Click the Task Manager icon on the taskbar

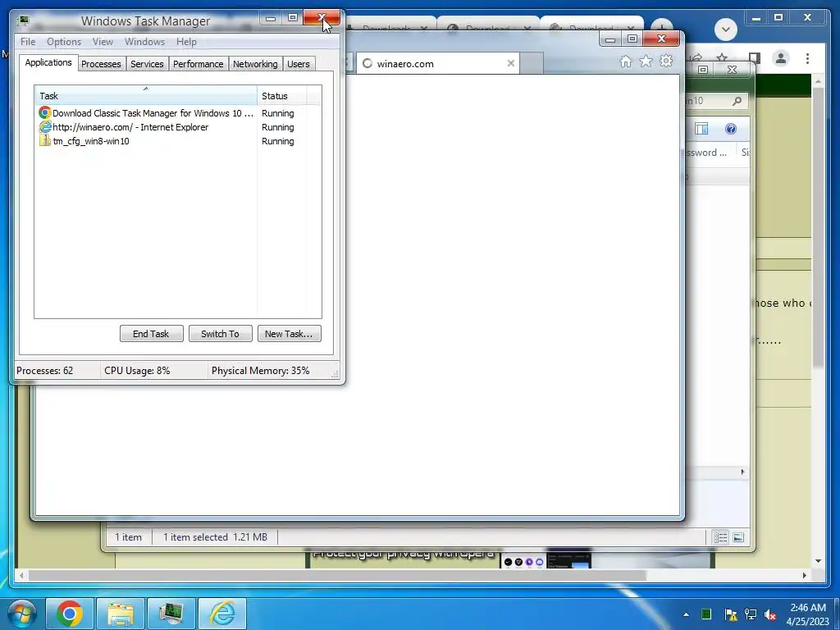click(171, 614)
